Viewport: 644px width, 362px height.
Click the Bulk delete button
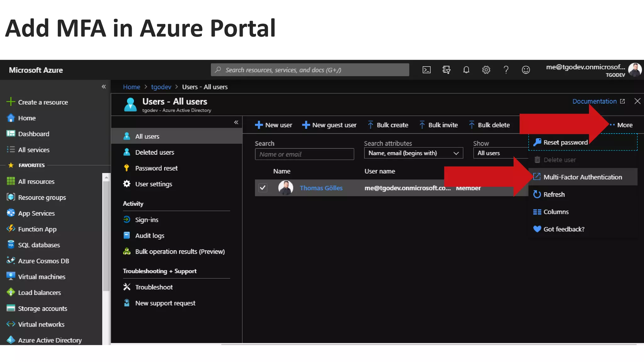pyautogui.click(x=489, y=125)
